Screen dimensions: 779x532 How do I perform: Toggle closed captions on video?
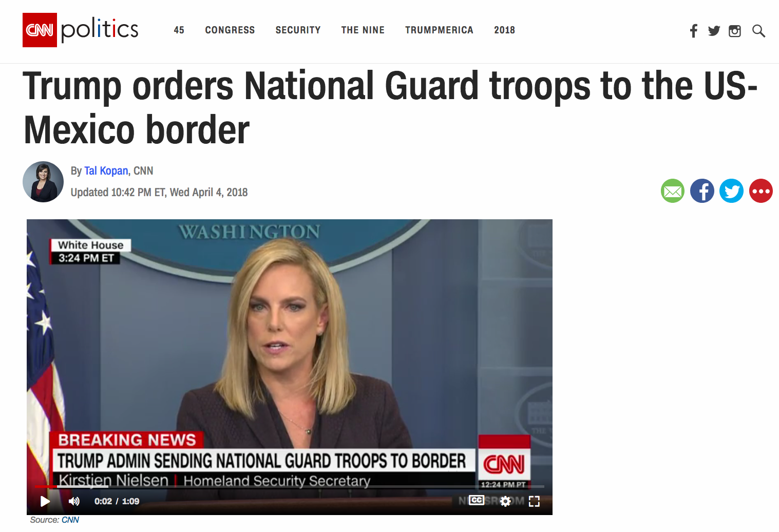tap(477, 500)
